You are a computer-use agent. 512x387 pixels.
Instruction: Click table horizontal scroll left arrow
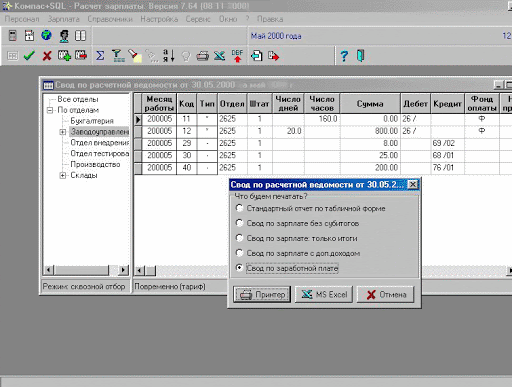140,271
